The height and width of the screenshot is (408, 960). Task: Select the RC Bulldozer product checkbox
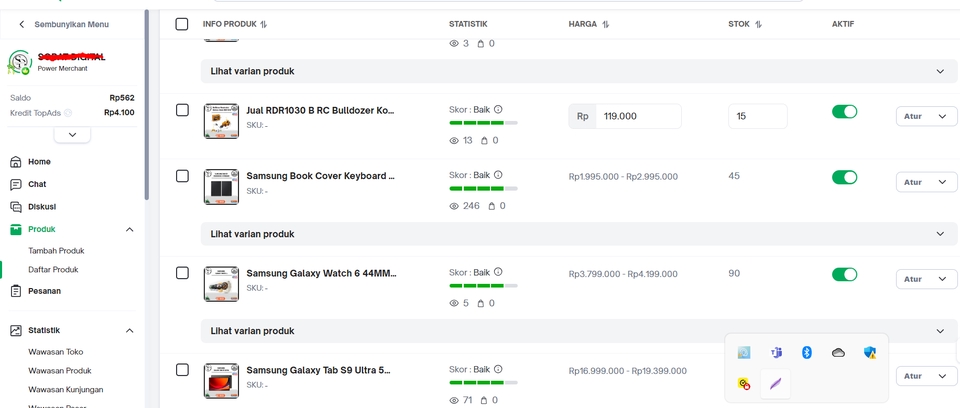[x=182, y=110]
